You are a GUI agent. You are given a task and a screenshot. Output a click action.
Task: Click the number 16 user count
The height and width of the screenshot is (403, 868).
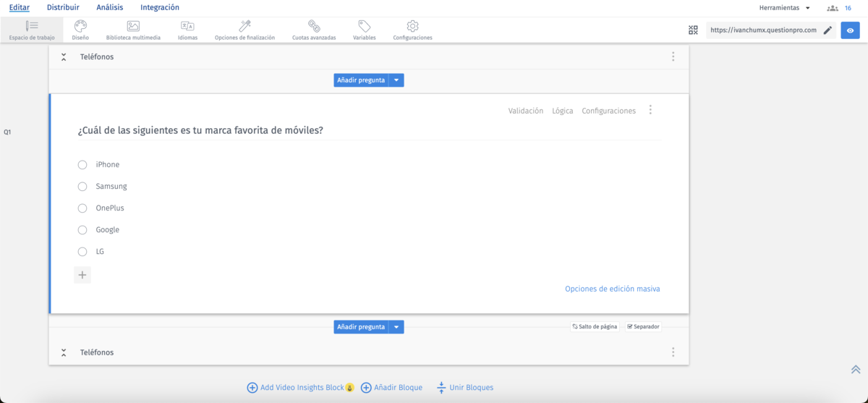848,8
